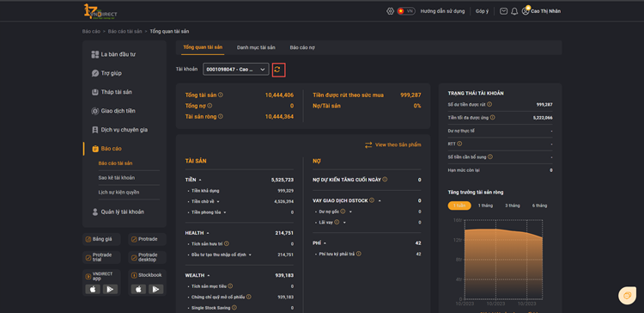
Task: Click the info icon beside VAY GIAO DỊCH DSTOCK
Action: click(x=372, y=200)
